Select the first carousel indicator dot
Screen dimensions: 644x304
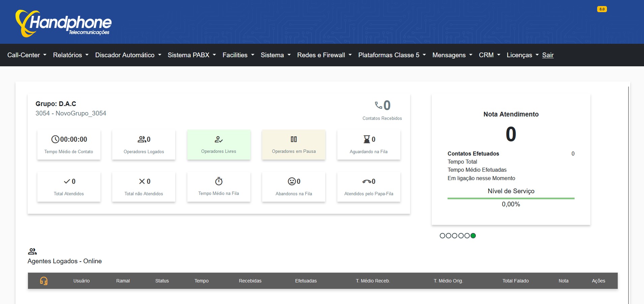(x=442, y=236)
